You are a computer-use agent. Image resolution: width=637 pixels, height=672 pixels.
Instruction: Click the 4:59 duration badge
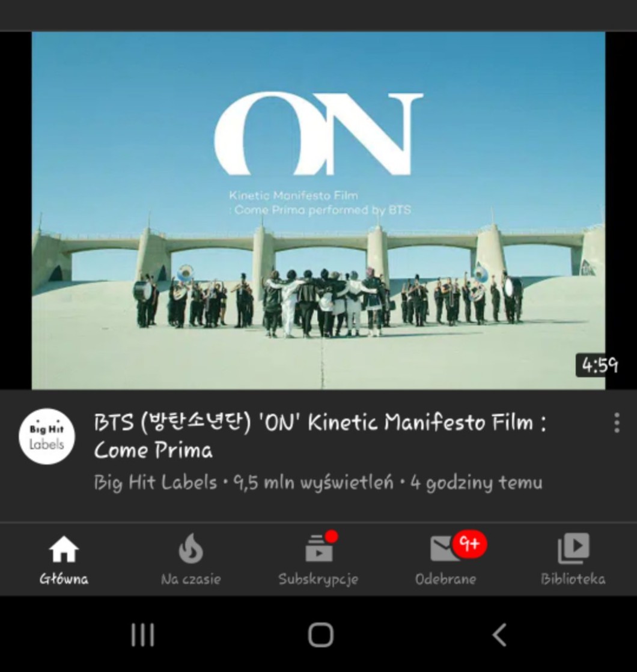click(x=599, y=366)
